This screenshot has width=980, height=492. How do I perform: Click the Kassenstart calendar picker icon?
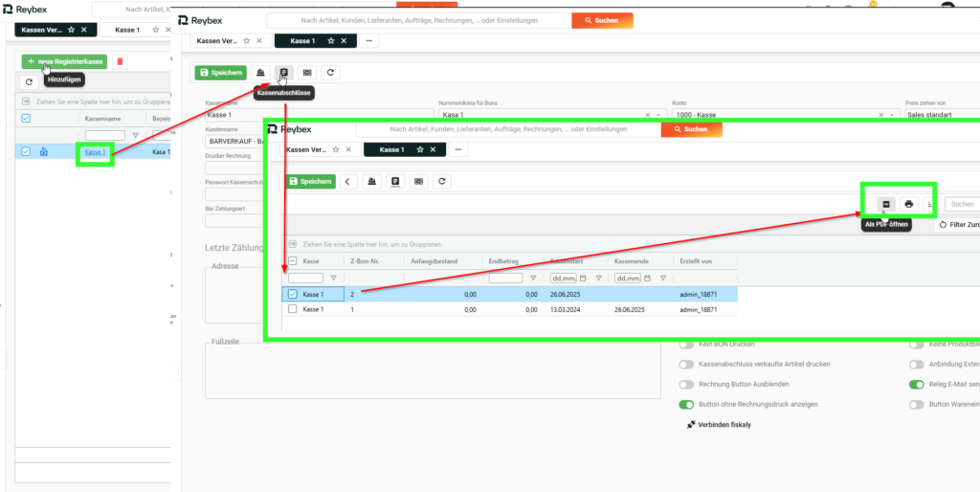[x=583, y=279]
